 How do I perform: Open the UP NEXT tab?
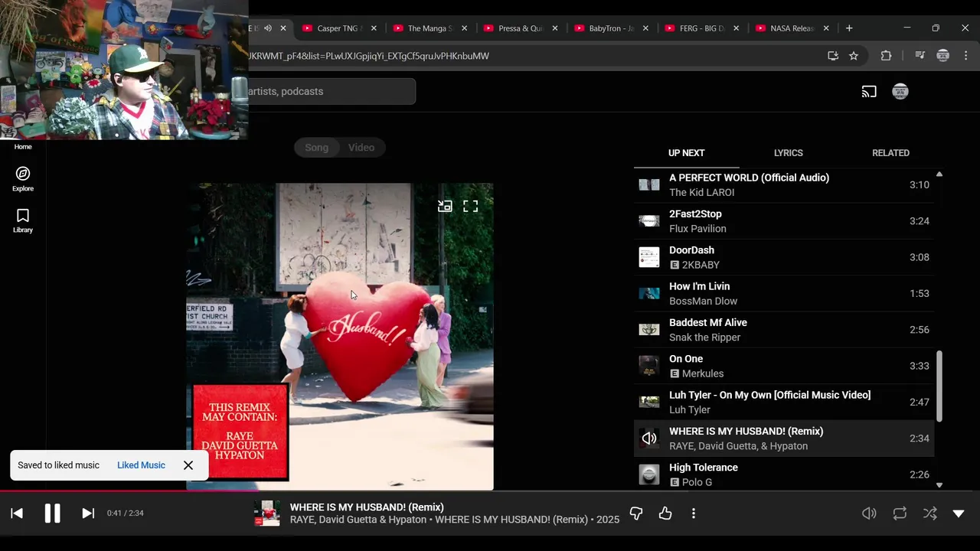[x=686, y=153]
